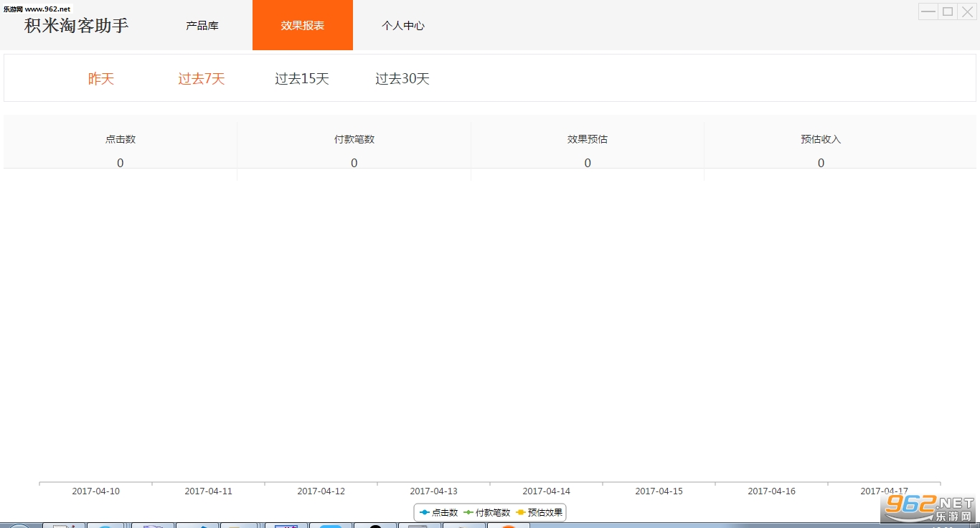Select the 过去15天 time range
The image size is (980, 528).
tap(302, 79)
